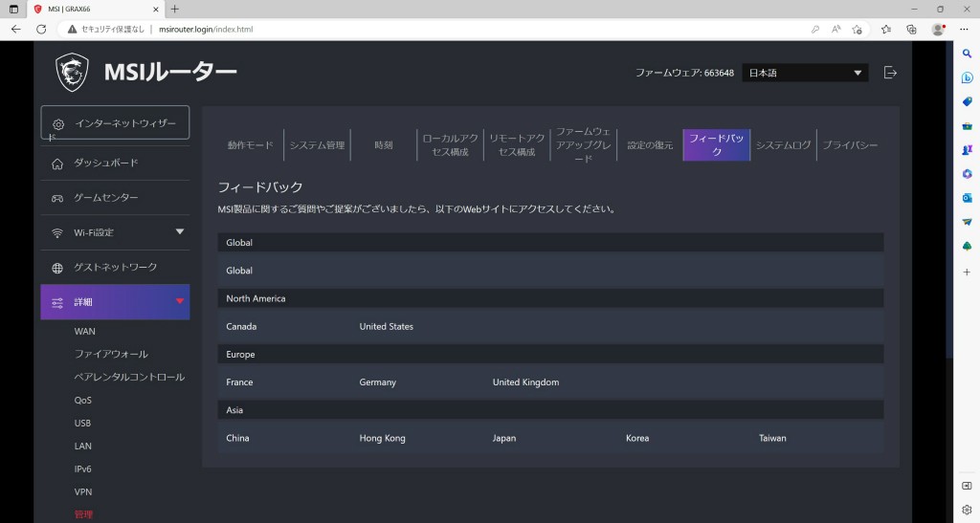Click the MSI dragon shield logo
Image resolution: width=980 pixels, height=523 pixels.
[x=72, y=73]
